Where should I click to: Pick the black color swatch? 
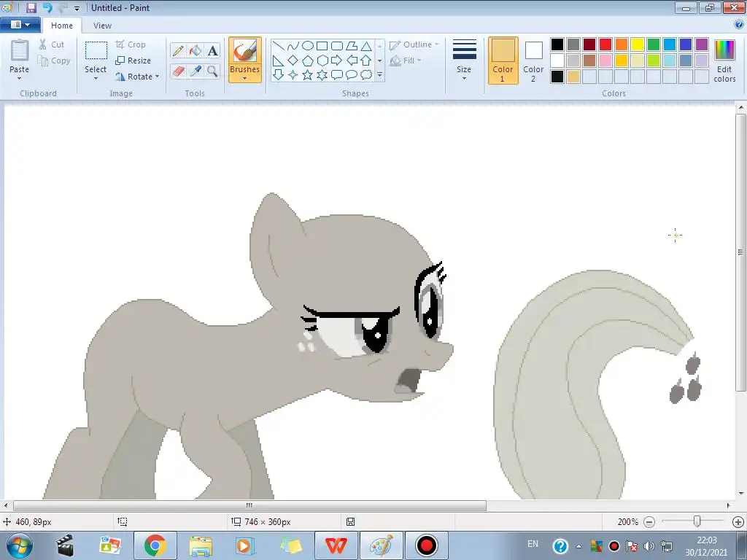557,44
